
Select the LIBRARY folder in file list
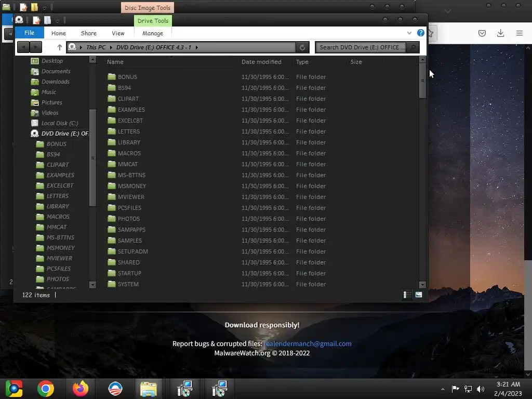click(129, 142)
